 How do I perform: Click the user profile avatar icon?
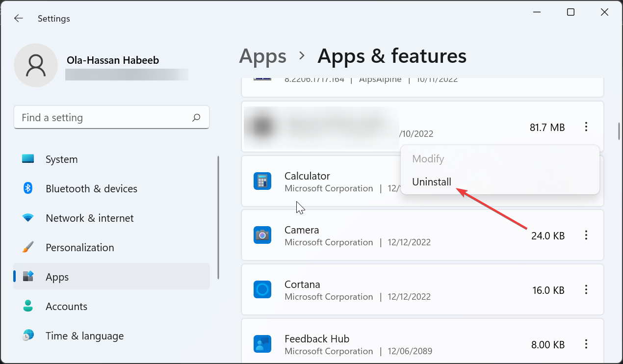37,65
